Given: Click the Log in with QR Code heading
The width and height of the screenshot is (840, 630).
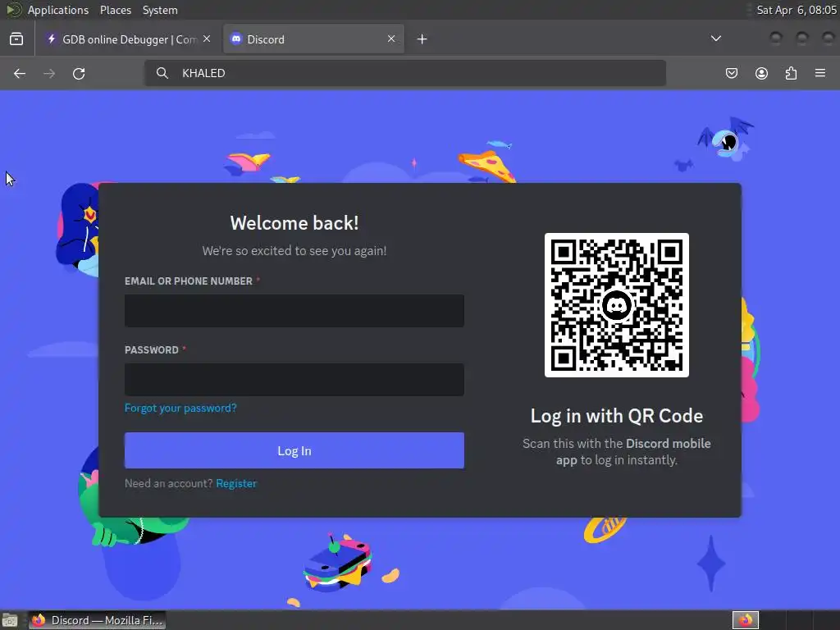Looking at the screenshot, I should point(617,416).
